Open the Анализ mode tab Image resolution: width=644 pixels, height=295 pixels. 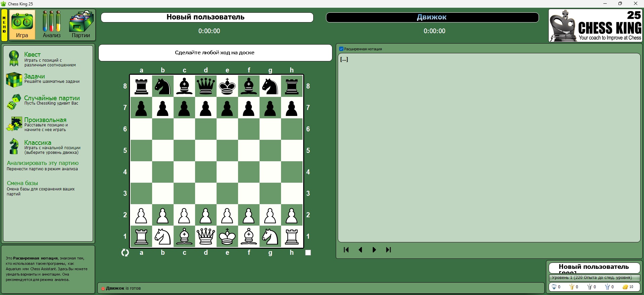(x=51, y=25)
